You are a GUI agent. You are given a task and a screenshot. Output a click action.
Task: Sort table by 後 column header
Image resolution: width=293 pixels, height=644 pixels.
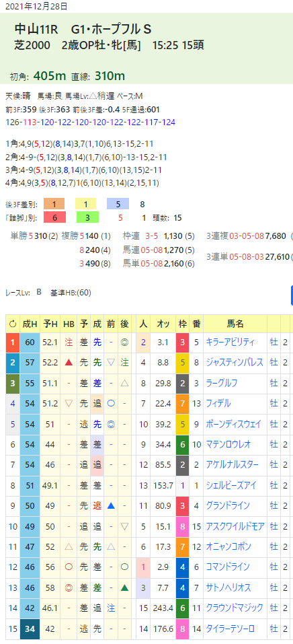pos(124,324)
